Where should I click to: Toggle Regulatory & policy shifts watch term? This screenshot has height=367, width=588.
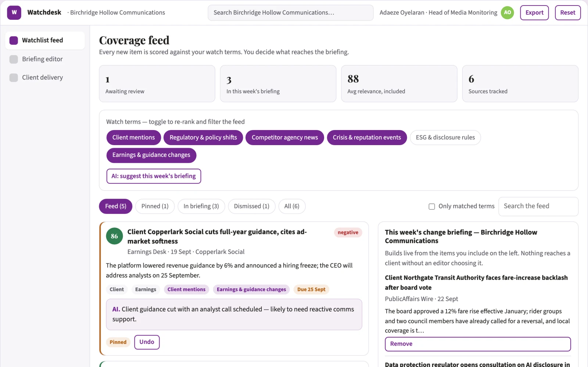click(x=203, y=137)
